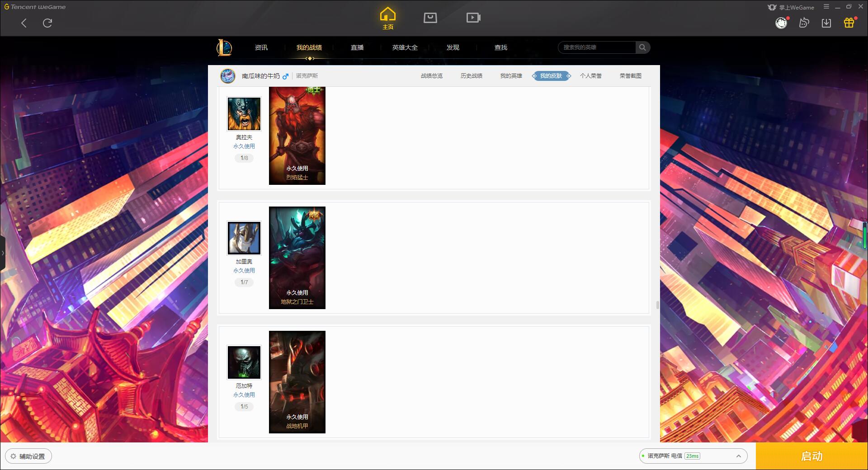Open the 发现 tab
This screenshot has width=868, height=470.
pos(453,47)
